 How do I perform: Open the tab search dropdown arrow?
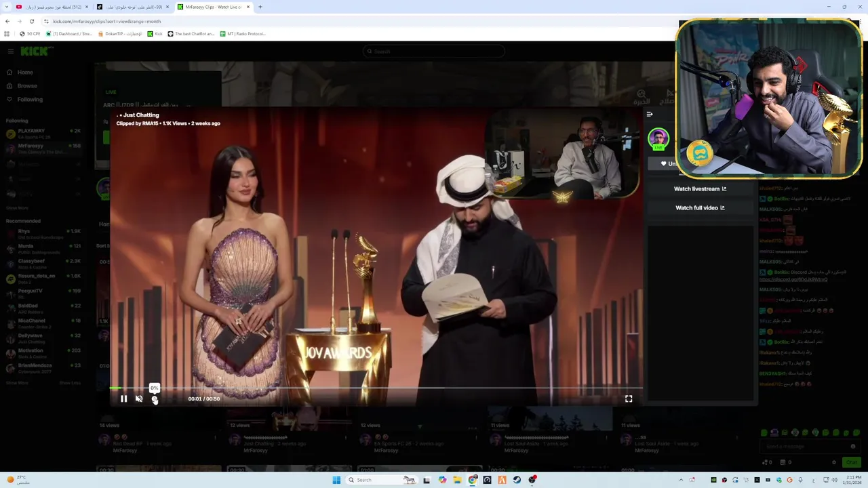[6, 7]
